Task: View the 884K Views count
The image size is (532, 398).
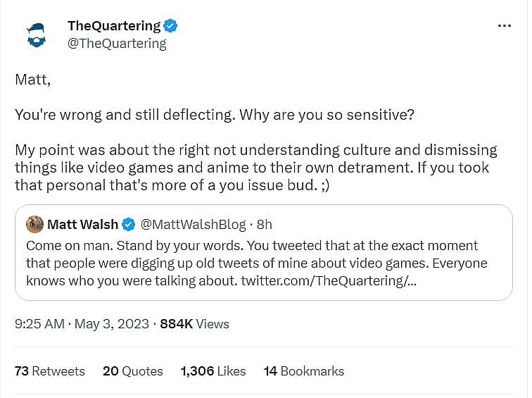Action: click(195, 324)
